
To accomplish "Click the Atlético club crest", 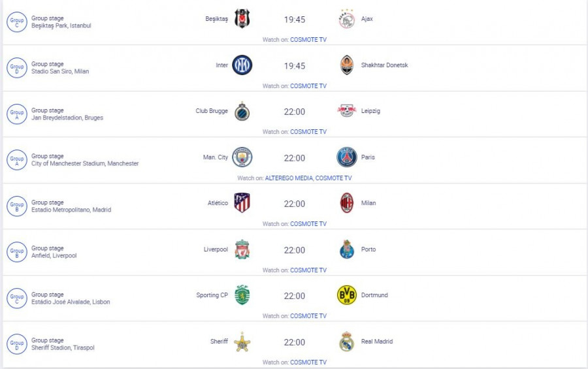I will click(x=242, y=203).
